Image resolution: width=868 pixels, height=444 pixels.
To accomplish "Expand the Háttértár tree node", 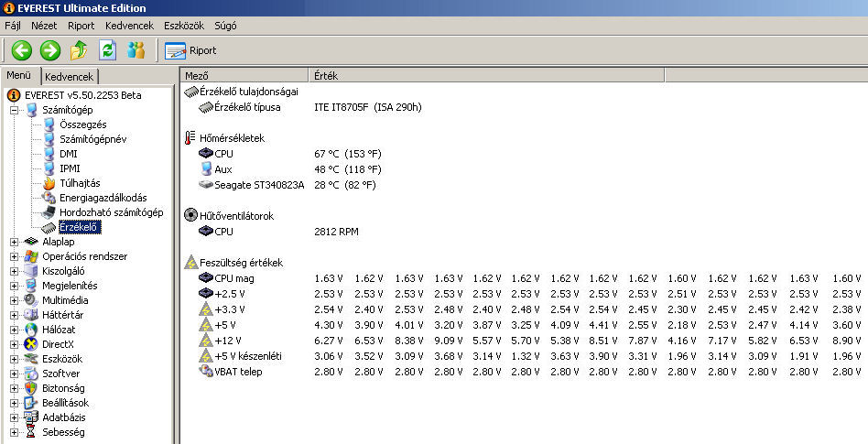I will click(14, 315).
